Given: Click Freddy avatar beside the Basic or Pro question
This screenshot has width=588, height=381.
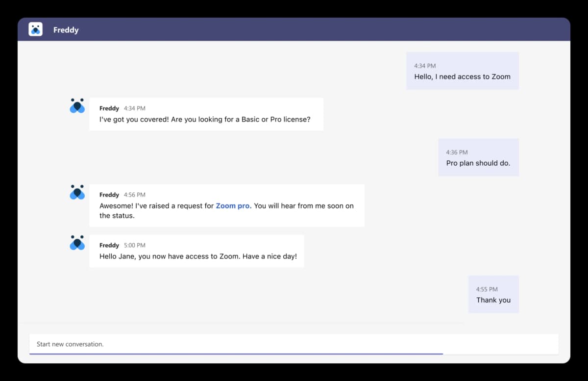Looking at the screenshot, I should (x=77, y=106).
